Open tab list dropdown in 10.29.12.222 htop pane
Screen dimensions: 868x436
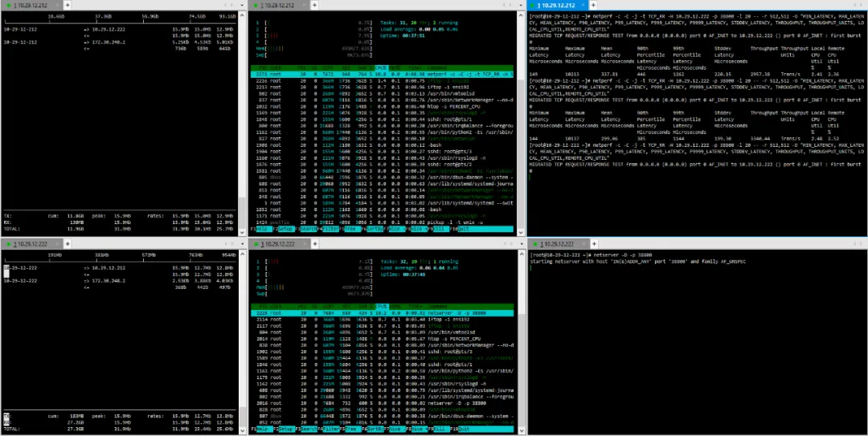click(522, 244)
